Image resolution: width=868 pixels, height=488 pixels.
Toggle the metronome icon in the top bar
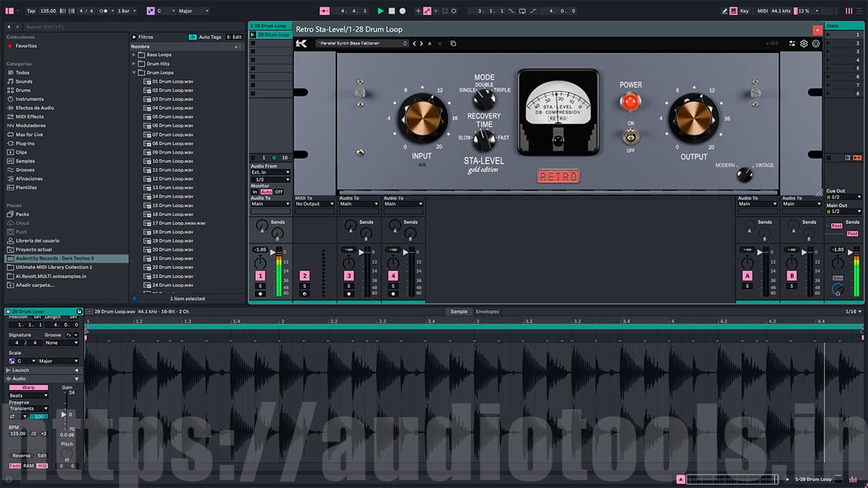tap(105, 11)
